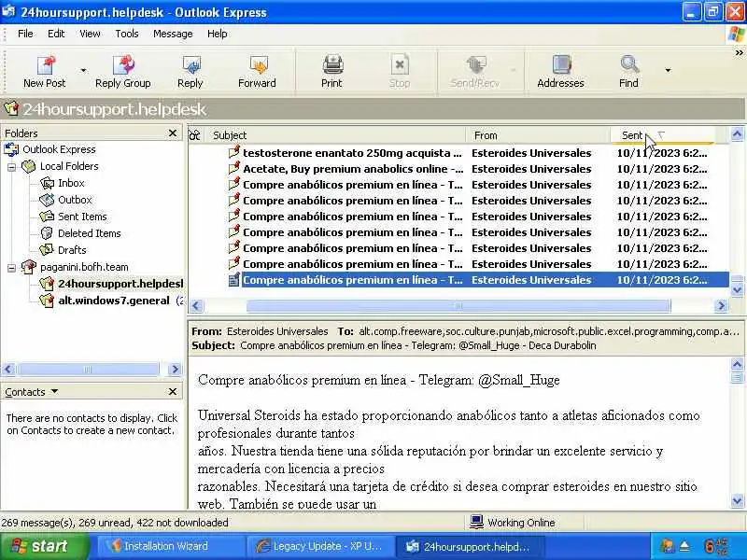Select the Local Folders item
The height and width of the screenshot is (560, 747).
point(69,166)
